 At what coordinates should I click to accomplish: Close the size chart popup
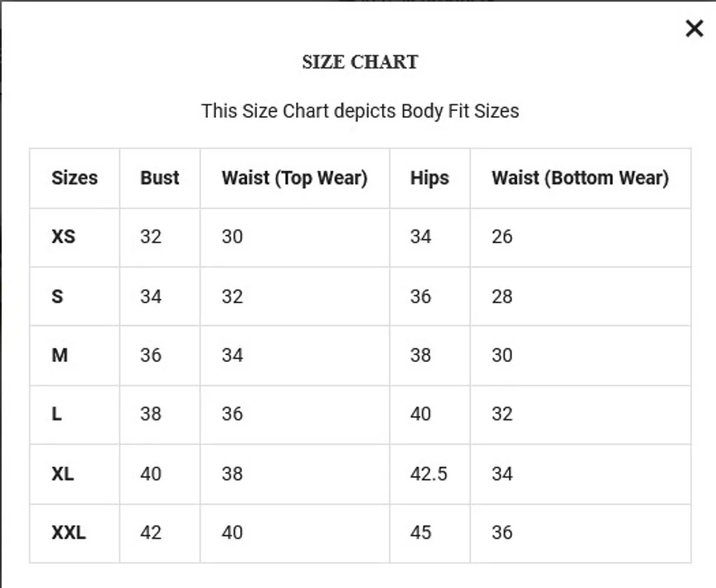point(694,29)
